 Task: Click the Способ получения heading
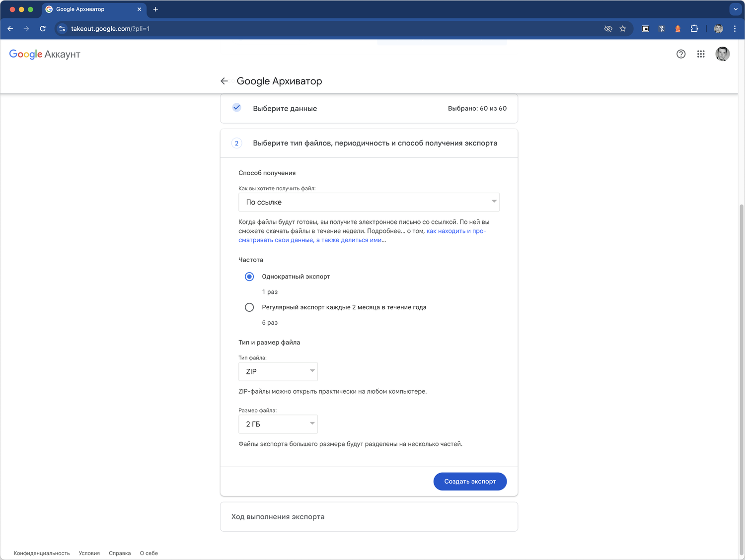(x=267, y=173)
